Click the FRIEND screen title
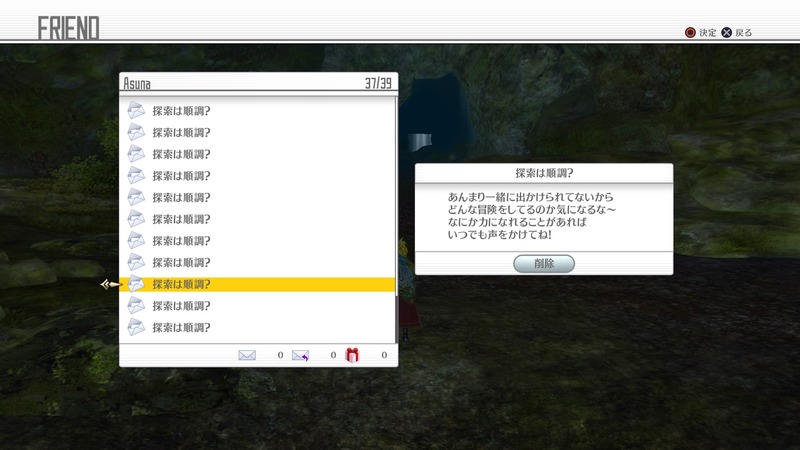The image size is (800, 450). [68, 28]
